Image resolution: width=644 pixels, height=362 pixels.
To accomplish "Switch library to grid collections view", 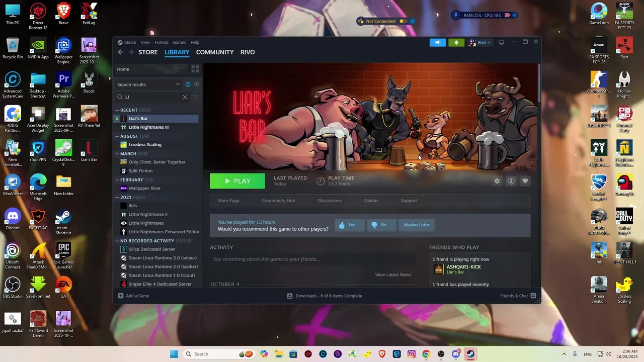I will pos(195,69).
